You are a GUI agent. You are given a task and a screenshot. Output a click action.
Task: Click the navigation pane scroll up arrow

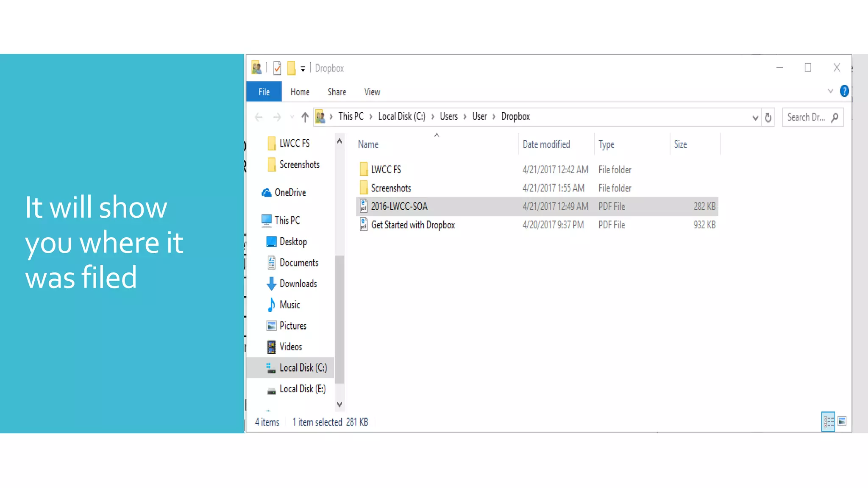(x=339, y=141)
